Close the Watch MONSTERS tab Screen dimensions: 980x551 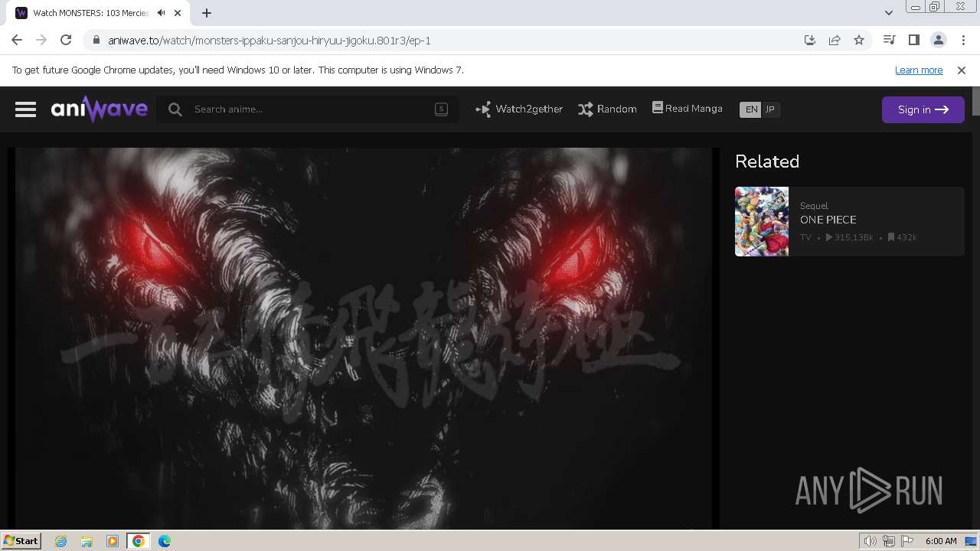(x=177, y=13)
